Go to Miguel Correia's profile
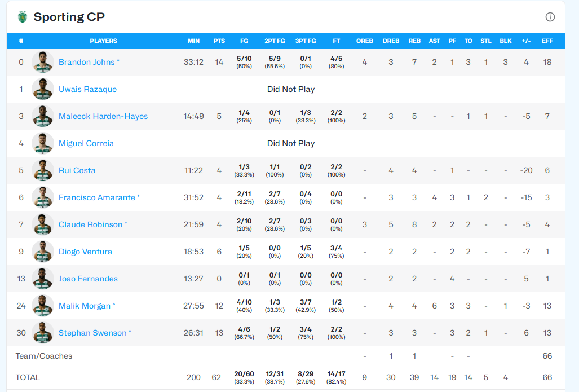This screenshot has height=392, width=579. (x=86, y=143)
